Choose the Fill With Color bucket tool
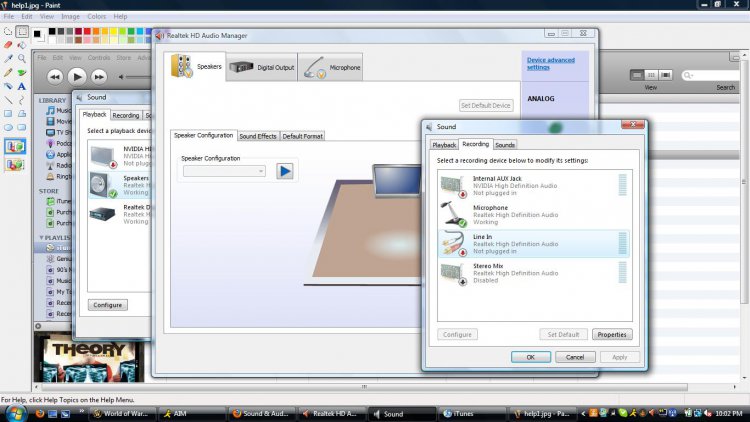This screenshot has width=750, height=422. coord(22,45)
